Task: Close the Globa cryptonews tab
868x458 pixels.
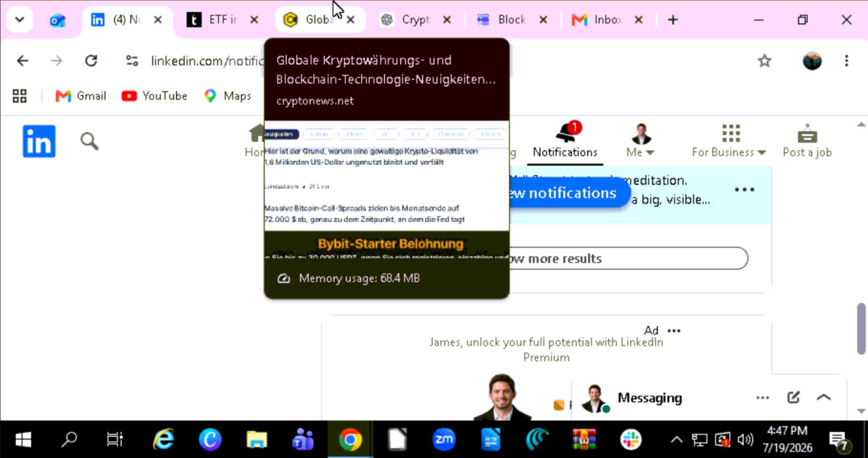Action: pos(351,20)
